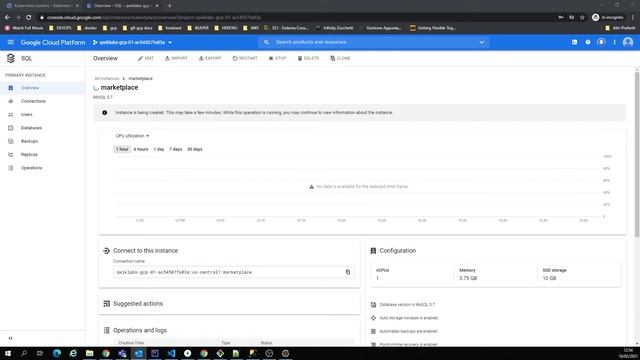The height and width of the screenshot is (360, 640).
Task: Click the Connections sidebar icon
Action: click(11, 101)
